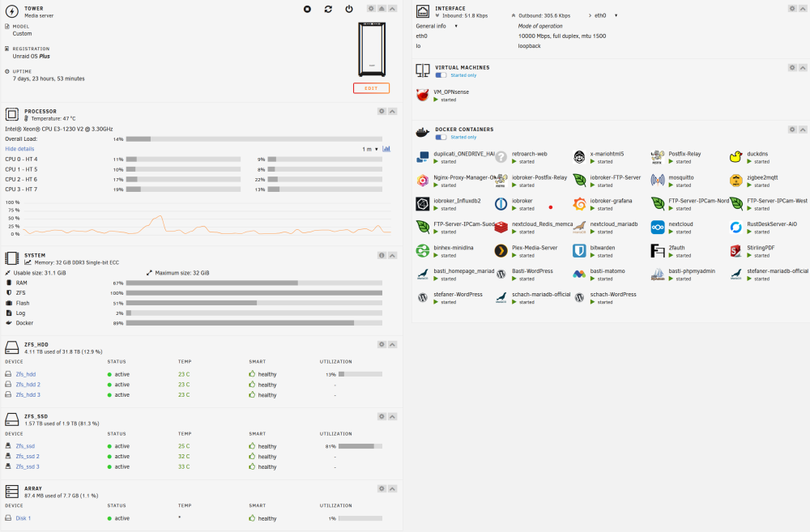Toggle Started only switch for Docker Containers

pyautogui.click(x=441, y=138)
